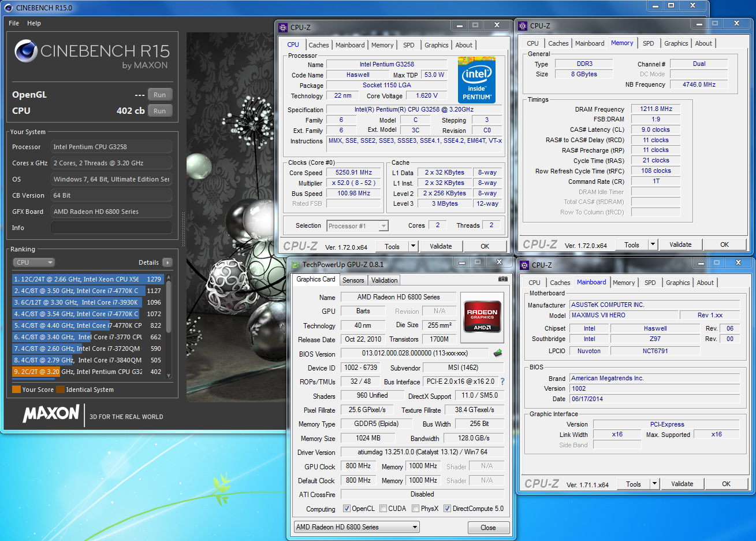The image size is (756, 541).
Task: Open the CPU ranking filter dropdown
Action: pyautogui.click(x=34, y=262)
